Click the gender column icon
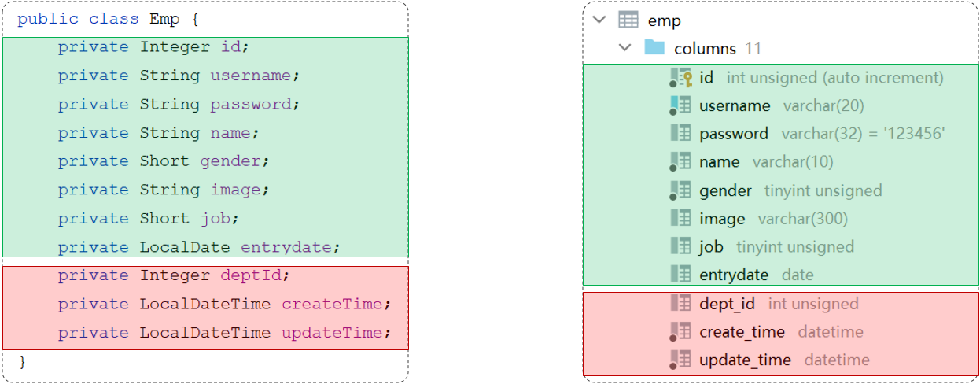The width and height of the screenshot is (980, 384). [x=681, y=190]
